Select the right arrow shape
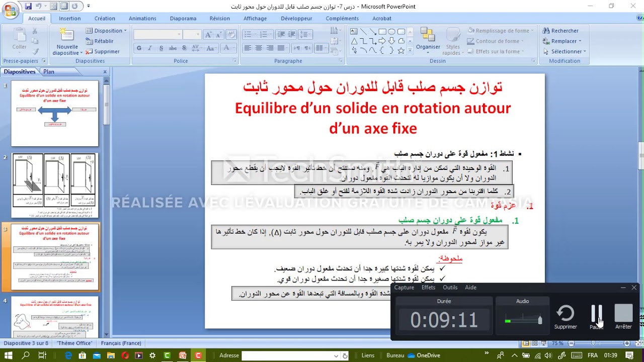Viewport: 644px width, 362px height. (x=382, y=41)
